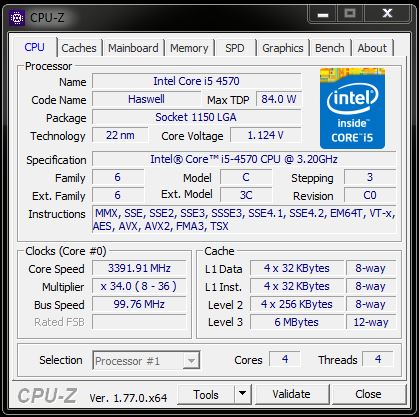This screenshot has height=417, width=419.
Task: Click the Validate button
Action: click(291, 394)
